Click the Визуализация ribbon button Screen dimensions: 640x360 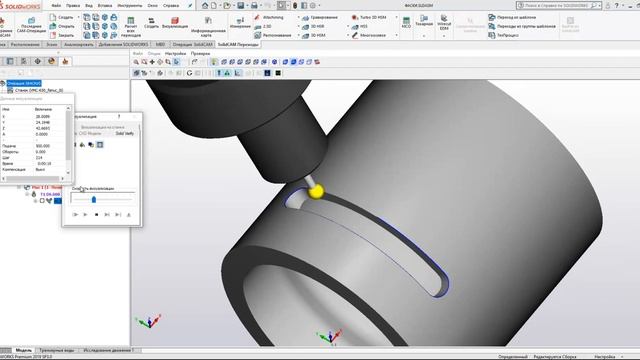point(175,23)
